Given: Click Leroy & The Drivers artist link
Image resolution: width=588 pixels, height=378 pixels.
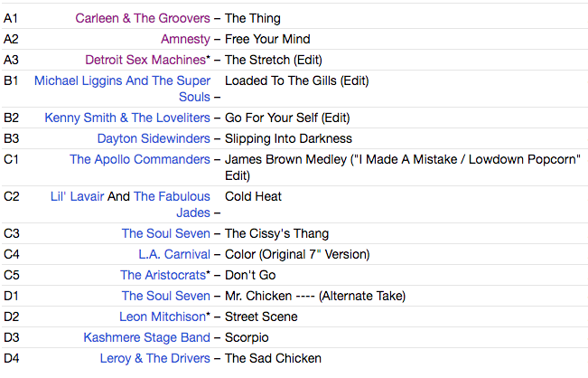Looking at the screenshot, I should point(154,358).
